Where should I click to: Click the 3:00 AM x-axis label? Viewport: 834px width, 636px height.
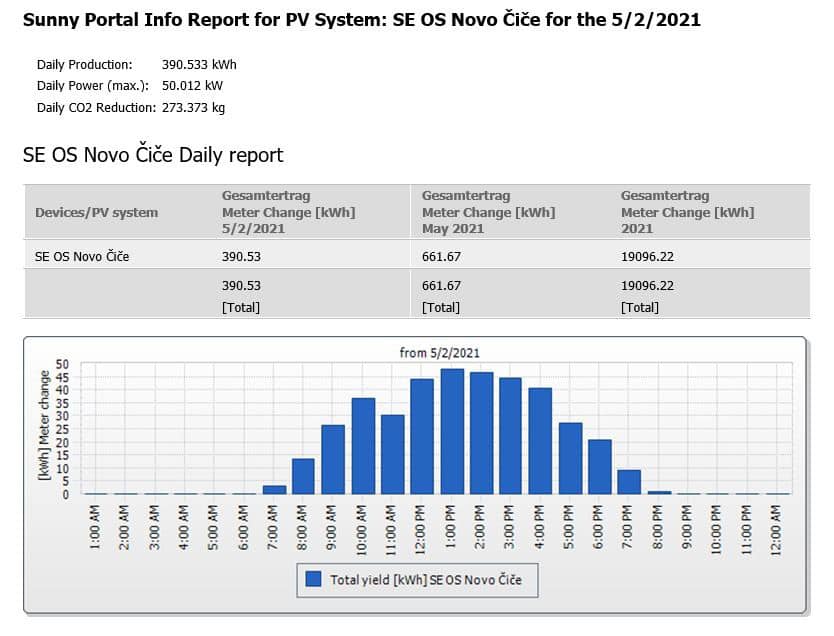coord(154,527)
